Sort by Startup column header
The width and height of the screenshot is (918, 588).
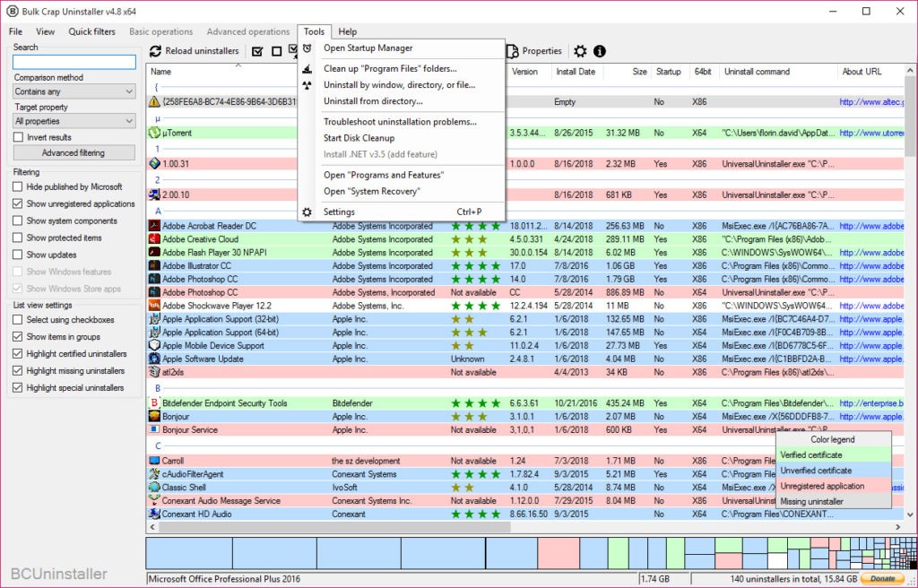669,72
